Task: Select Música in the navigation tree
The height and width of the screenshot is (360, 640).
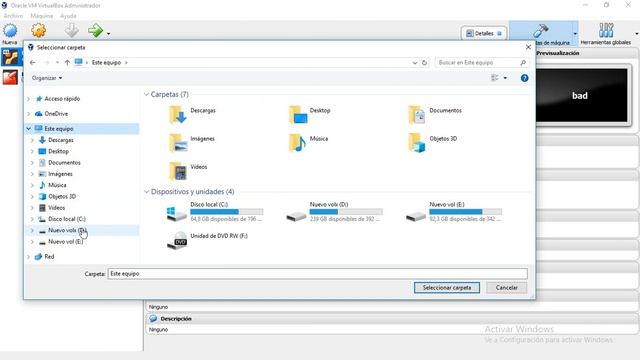Action: click(x=57, y=185)
